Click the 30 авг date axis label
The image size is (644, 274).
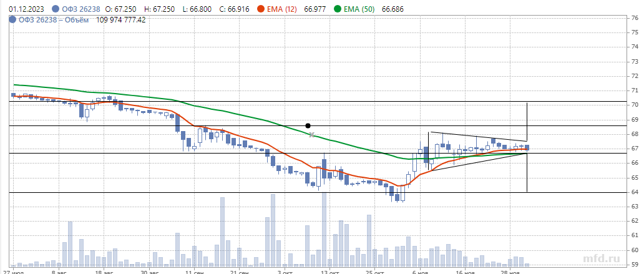150,272
